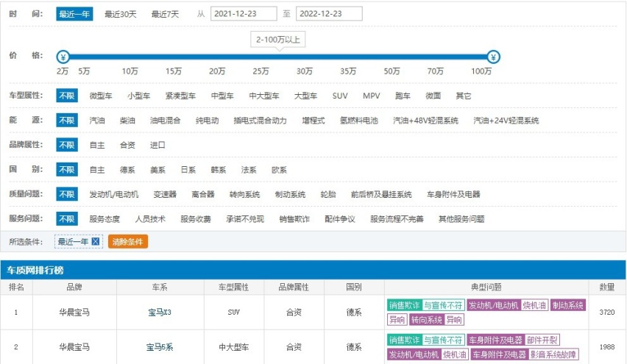This screenshot has width=627, height=364.
Task: Select the 最近一年 time filter
Action: tap(74, 14)
